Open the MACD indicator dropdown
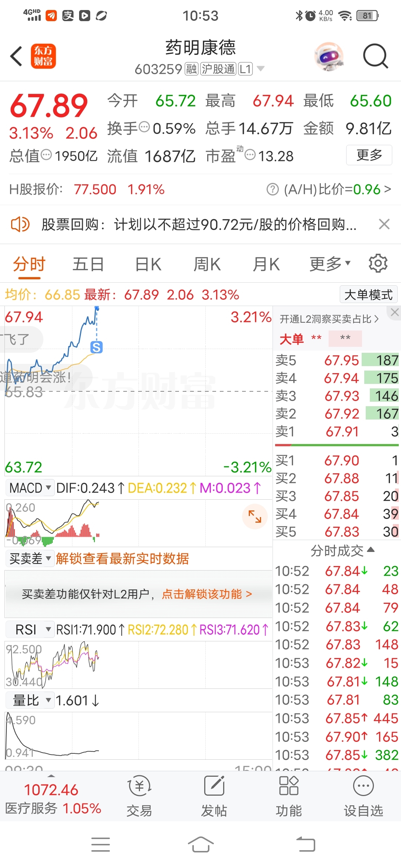The image size is (401, 868). click(30, 488)
